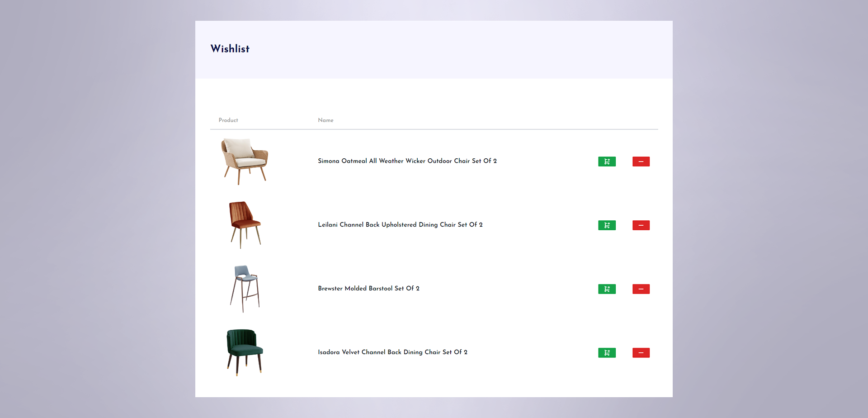Viewport: 868px width, 418px height.
Task: Remove Simona Oatmeal Wicker Chair from wishlist
Action: [x=641, y=161]
